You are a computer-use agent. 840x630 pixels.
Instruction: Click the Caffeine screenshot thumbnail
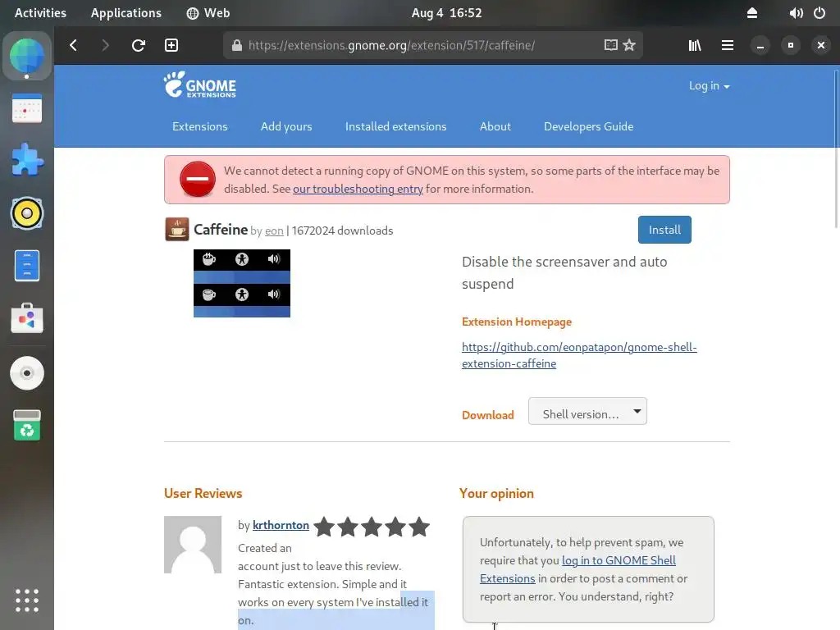coord(242,283)
